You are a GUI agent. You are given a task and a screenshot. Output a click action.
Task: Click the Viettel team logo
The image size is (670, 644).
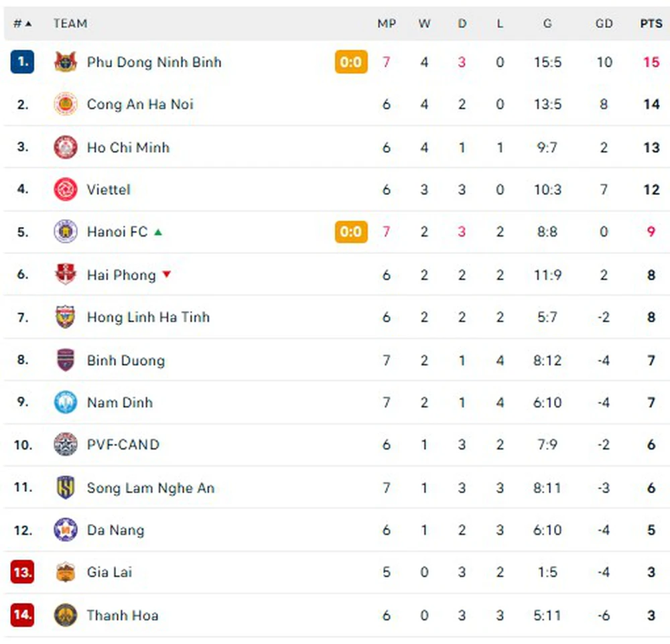coord(66,190)
